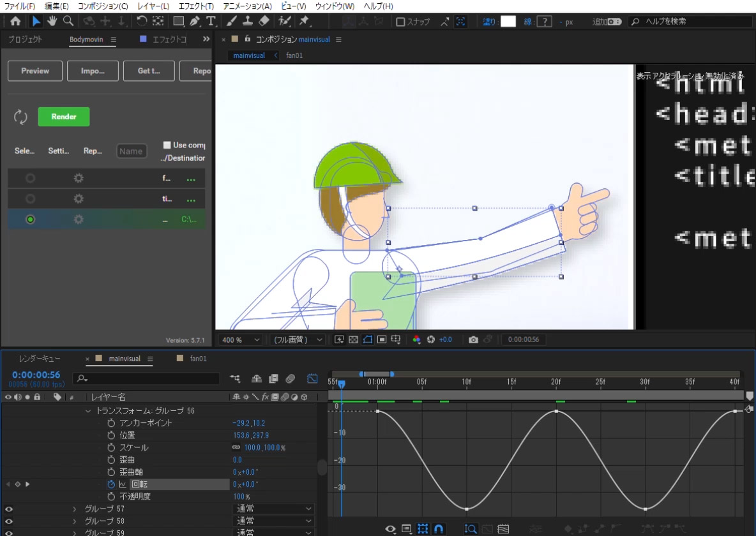This screenshot has height=536, width=756.
Task: Toggle the Graph Editor button in timeline
Action: 312,378
